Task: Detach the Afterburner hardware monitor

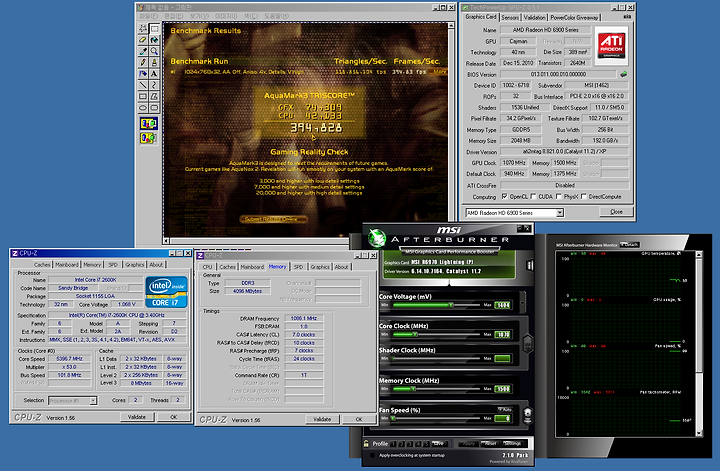Action: [x=630, y=245]
